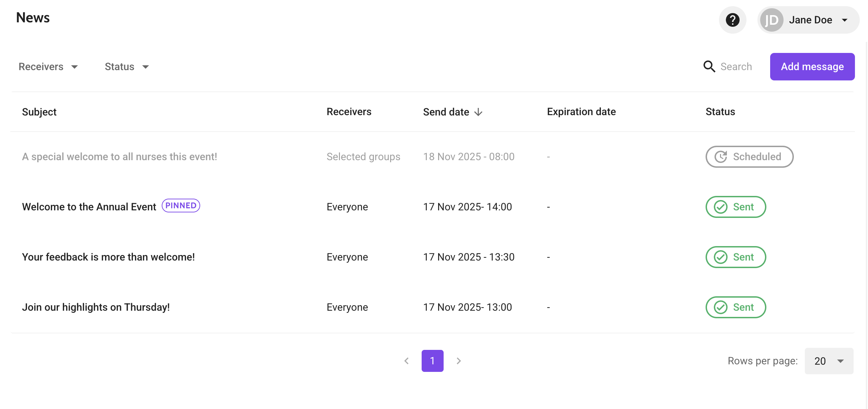Image resolution: width=868 pixels, height=409 pixels.
Task: Click the Send date sort arrow
Action: coord(478,112)
